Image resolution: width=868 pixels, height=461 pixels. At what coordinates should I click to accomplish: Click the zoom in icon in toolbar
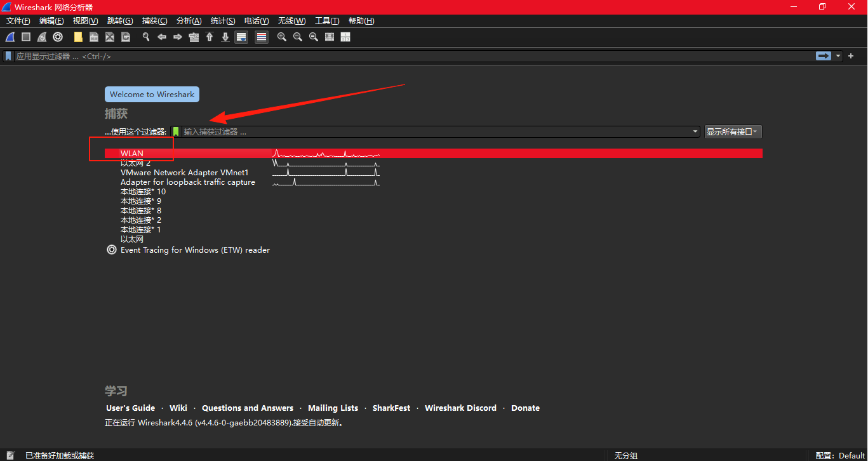(x=282, y=37)
